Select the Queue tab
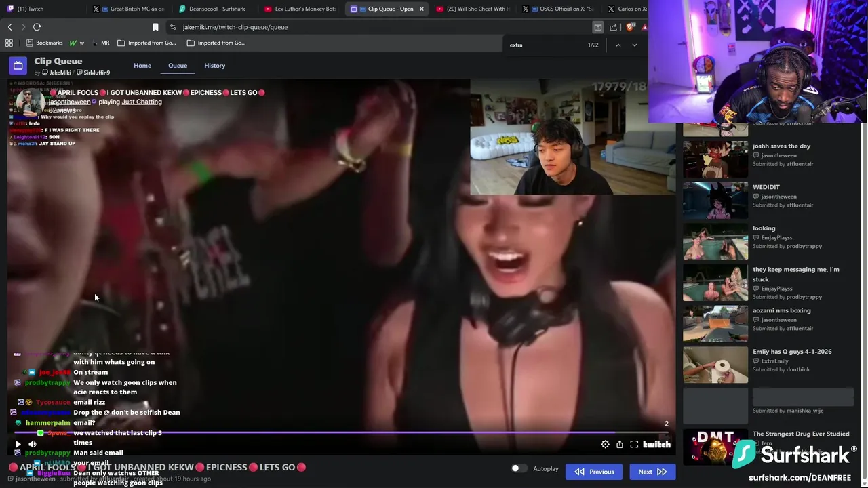868x488 pixels. tap(178, 66)
